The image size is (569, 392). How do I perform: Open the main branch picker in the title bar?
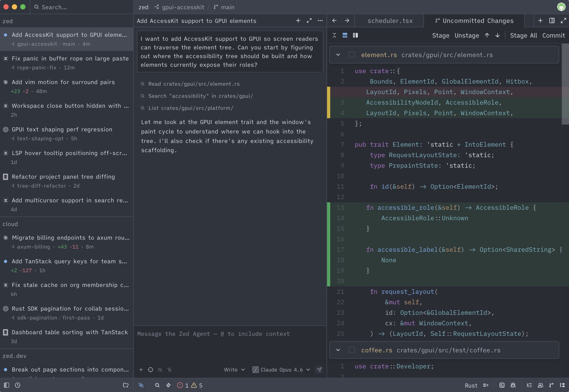[224, 7]
